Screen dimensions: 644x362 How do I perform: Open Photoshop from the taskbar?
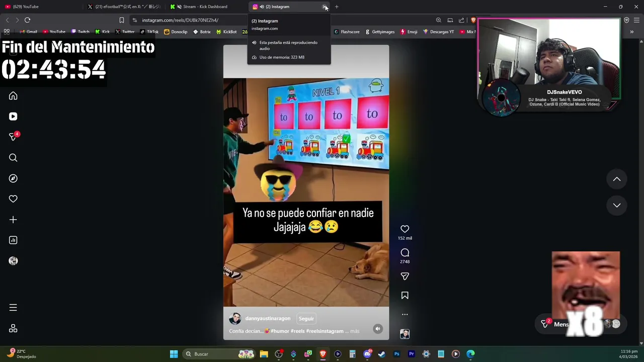coord(396,354)
